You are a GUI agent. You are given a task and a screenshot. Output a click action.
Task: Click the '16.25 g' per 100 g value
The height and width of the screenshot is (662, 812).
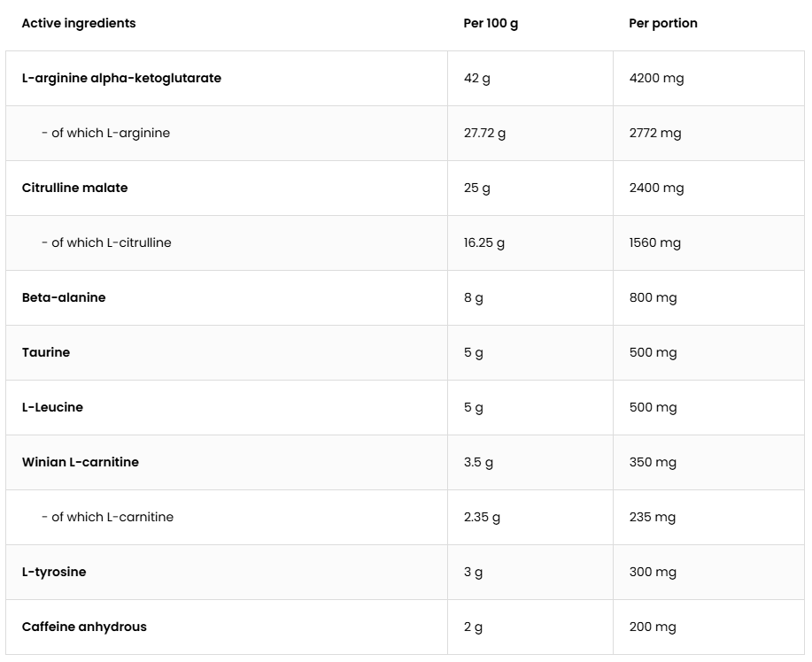483,243
